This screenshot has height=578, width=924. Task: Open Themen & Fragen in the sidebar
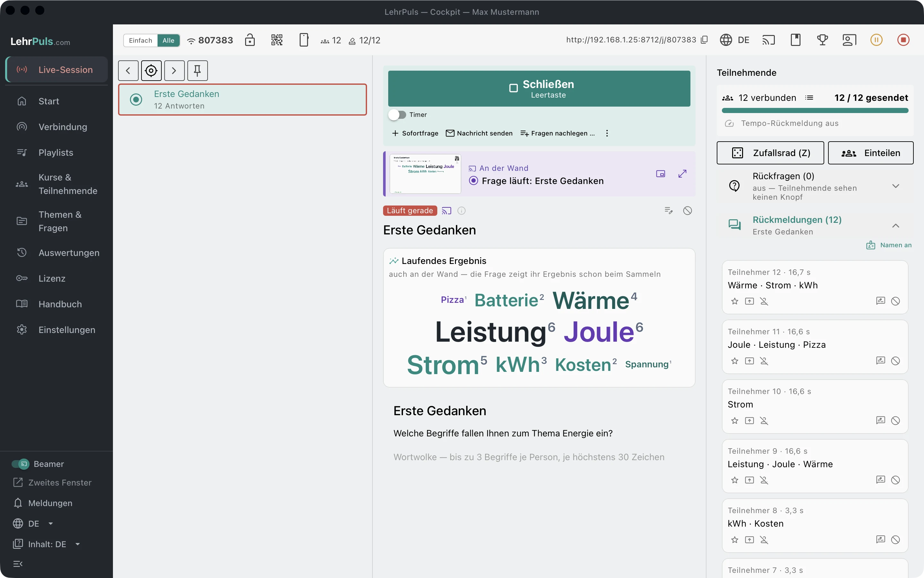pyautogui.click(x=56, y=221)
